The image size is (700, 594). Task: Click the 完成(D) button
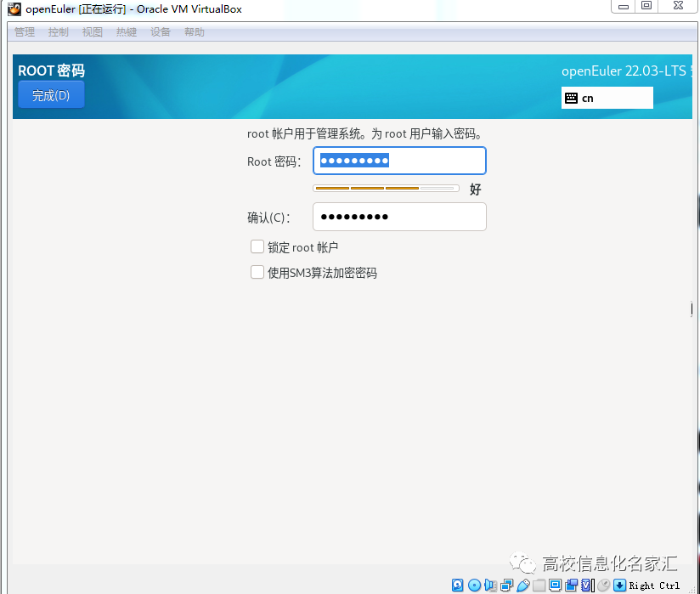(x=51, y=95)
